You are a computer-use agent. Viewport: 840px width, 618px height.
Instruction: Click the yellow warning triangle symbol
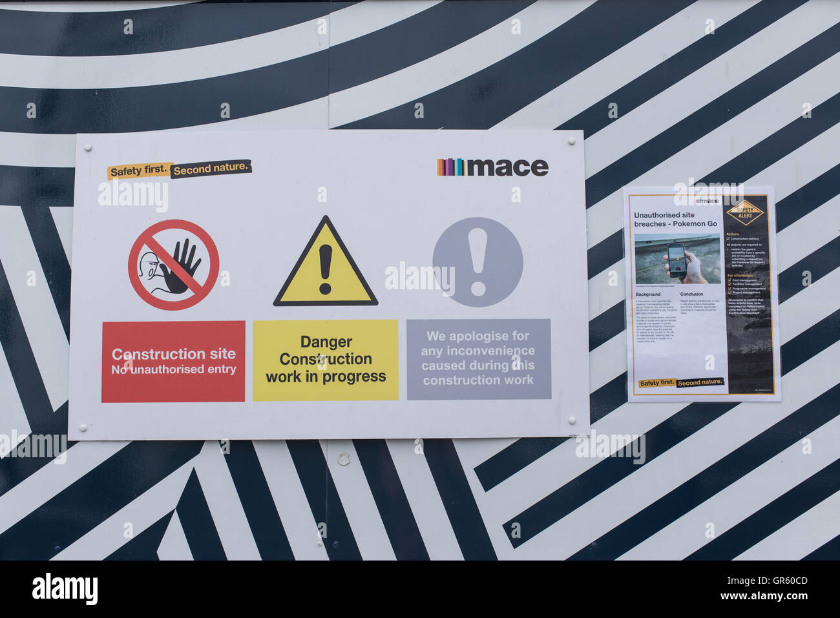click(x=325, y=262)
